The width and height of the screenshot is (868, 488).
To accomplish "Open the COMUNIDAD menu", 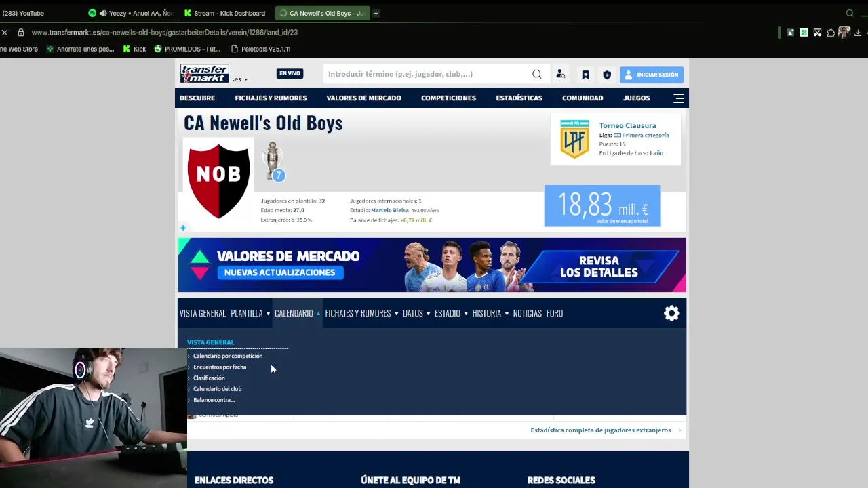I will pyautogui.click(x=583, y=98).
